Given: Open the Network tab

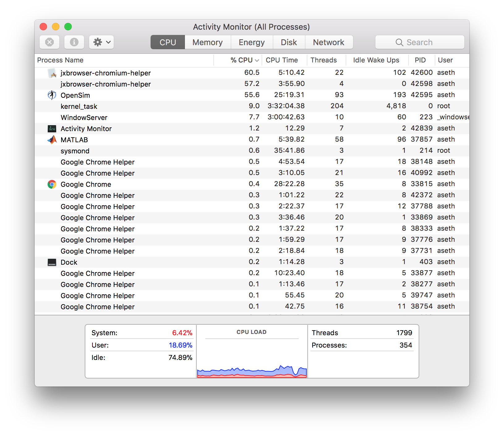Looking at the screenshot, I should click(328, 42).
